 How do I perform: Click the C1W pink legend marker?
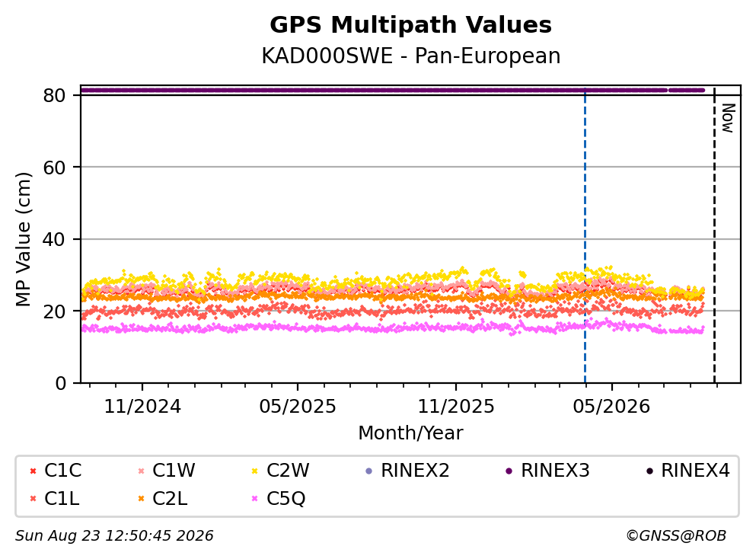coord(142,471)
